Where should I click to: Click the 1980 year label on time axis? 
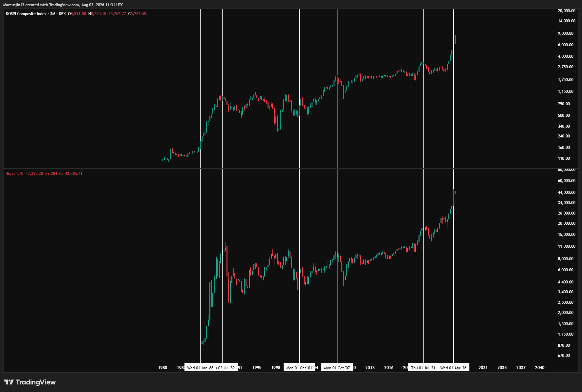[163, 368]
